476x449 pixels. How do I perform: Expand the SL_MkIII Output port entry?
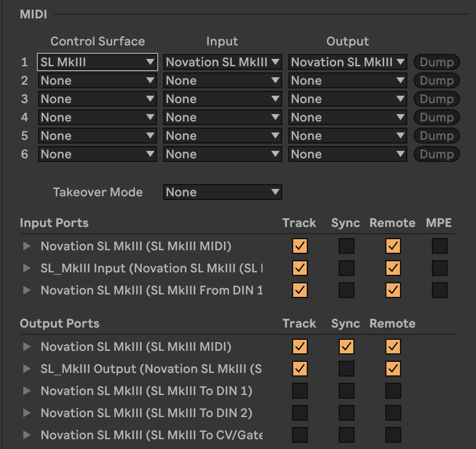(27, 369)
